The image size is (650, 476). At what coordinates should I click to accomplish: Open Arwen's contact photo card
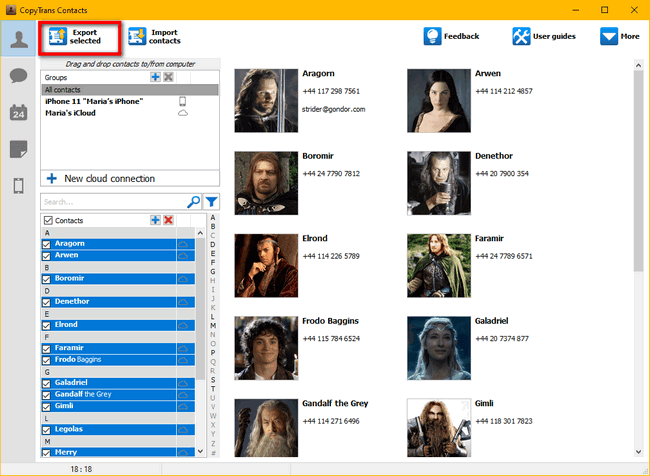(x=439, y=101)
